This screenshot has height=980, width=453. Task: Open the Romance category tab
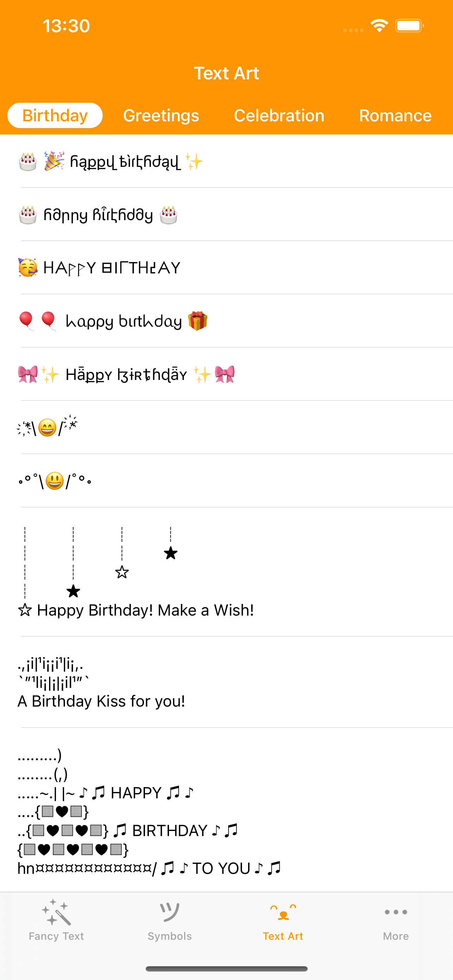pyautogui.click(x=395, y=115)
